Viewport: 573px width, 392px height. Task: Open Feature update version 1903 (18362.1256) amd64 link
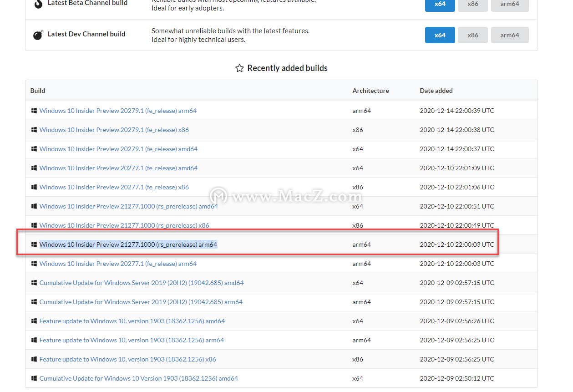tap(132, 321)
